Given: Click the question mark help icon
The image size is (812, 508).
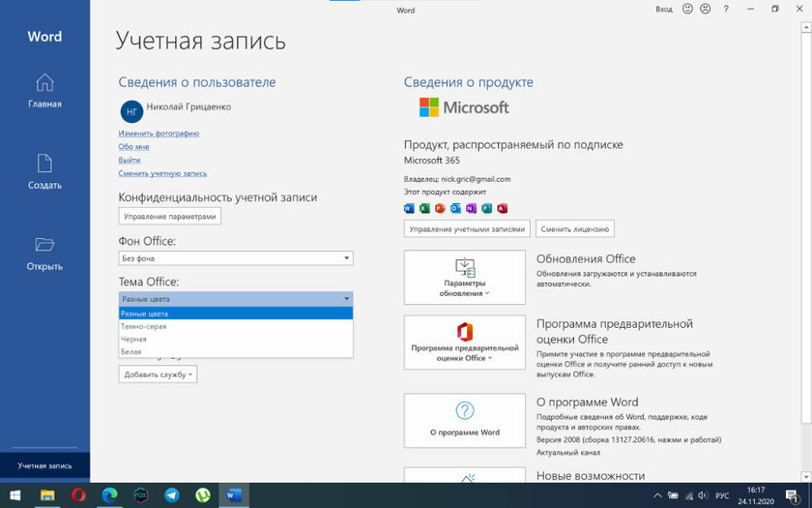Looking at the screenshot, I should 726,9.
